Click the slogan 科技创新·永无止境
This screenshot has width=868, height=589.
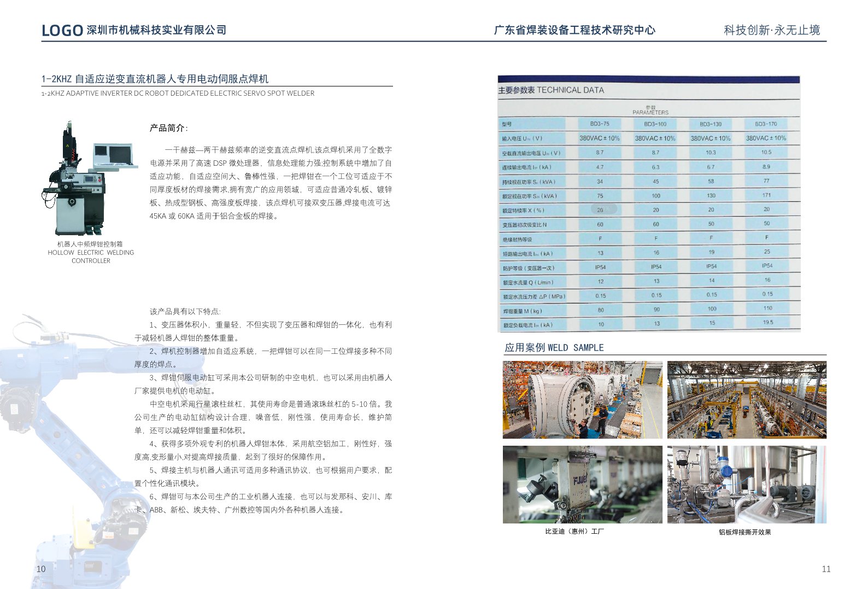pos(772,30)
